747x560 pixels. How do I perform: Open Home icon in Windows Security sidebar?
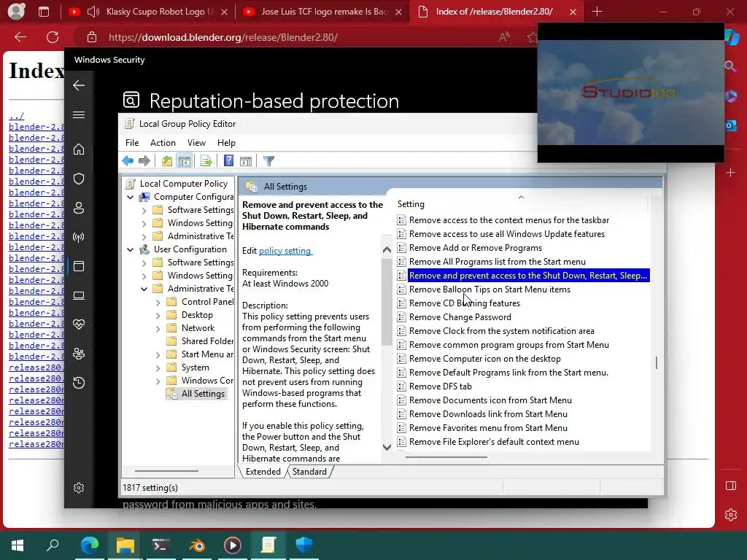79,149
